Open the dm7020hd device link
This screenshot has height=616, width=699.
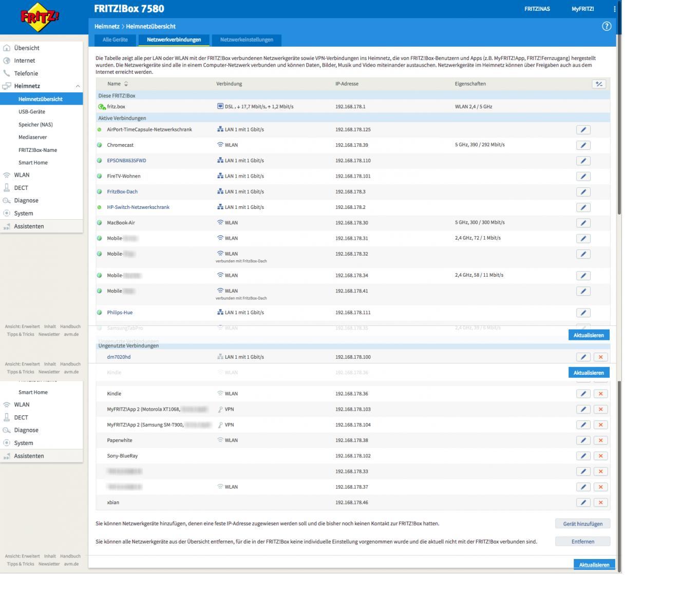(x=119, y=357)
